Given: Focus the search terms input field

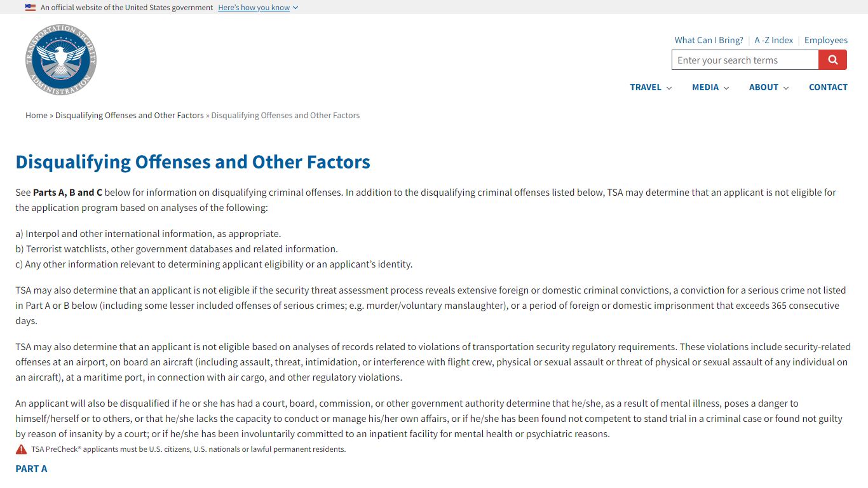Looking at the screenshot, I should (745, 60).
